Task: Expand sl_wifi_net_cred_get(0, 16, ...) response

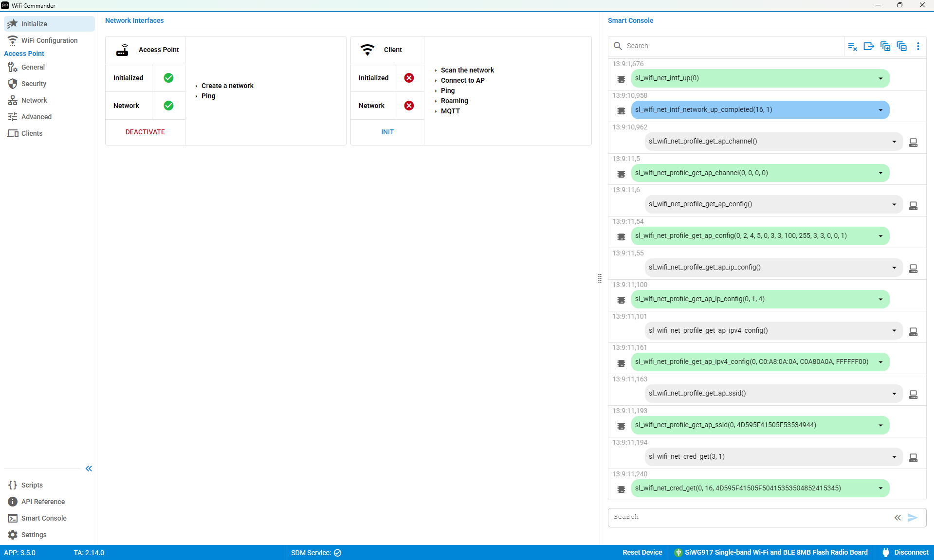Action: coord(880,489)
